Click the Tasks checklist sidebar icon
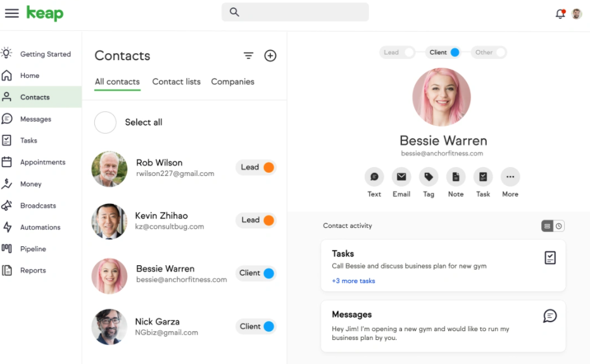590x364 pixels. coord(6,141)
